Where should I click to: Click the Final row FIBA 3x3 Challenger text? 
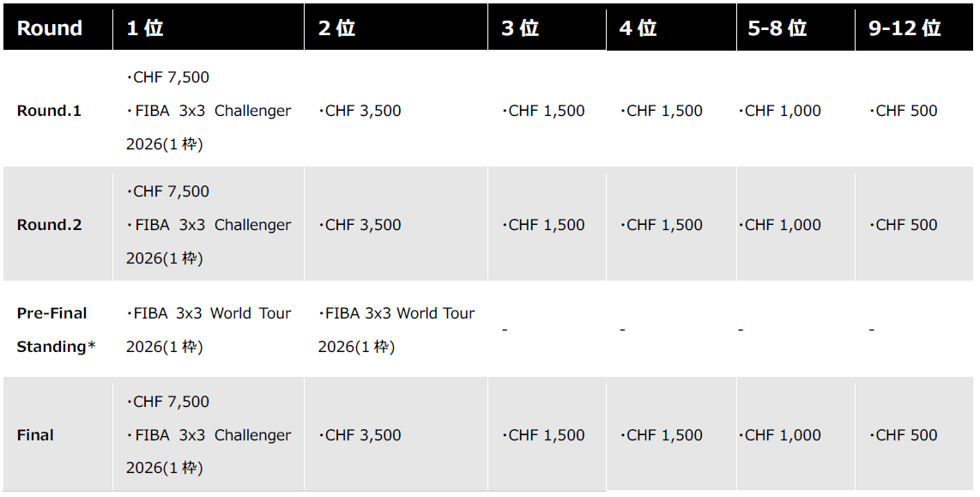(209, 435)
